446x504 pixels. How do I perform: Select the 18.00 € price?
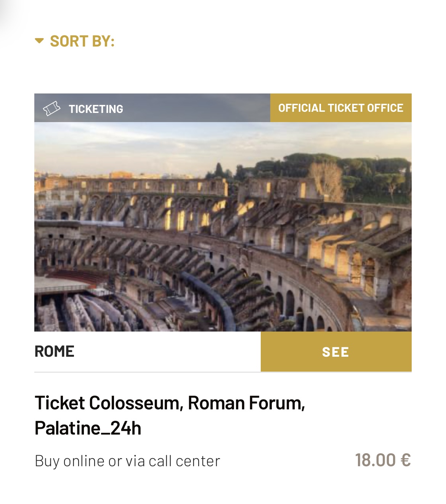click(x=382, y=460)
